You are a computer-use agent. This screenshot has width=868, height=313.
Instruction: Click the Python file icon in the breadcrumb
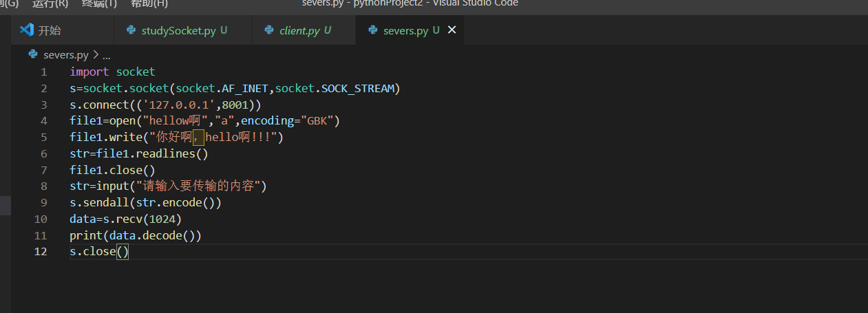[32, 54]
